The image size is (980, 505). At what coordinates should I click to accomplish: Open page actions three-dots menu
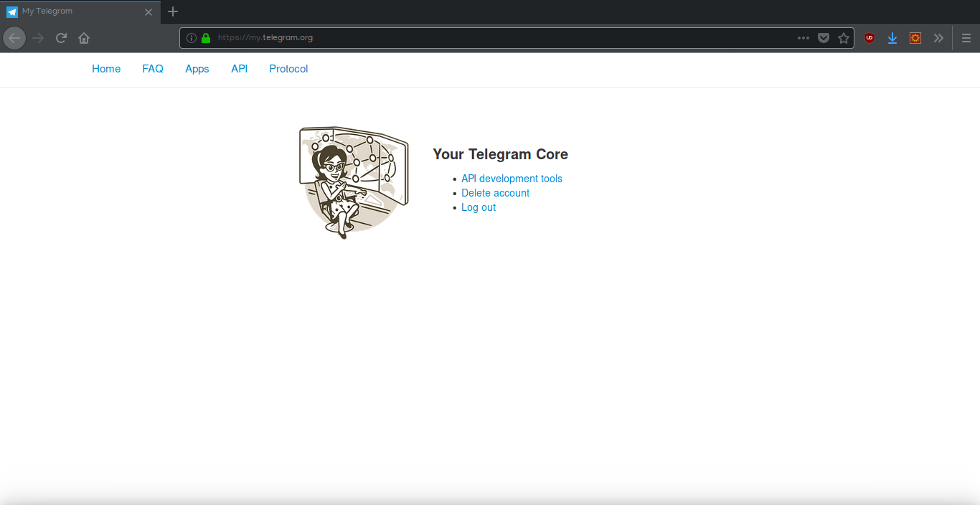pyautogui.click(x=804, y=38)
